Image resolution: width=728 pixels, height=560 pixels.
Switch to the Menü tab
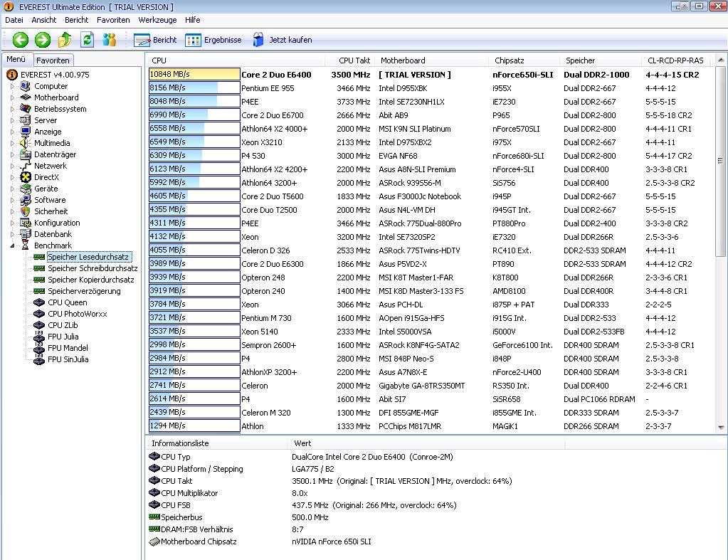point(16,60)
